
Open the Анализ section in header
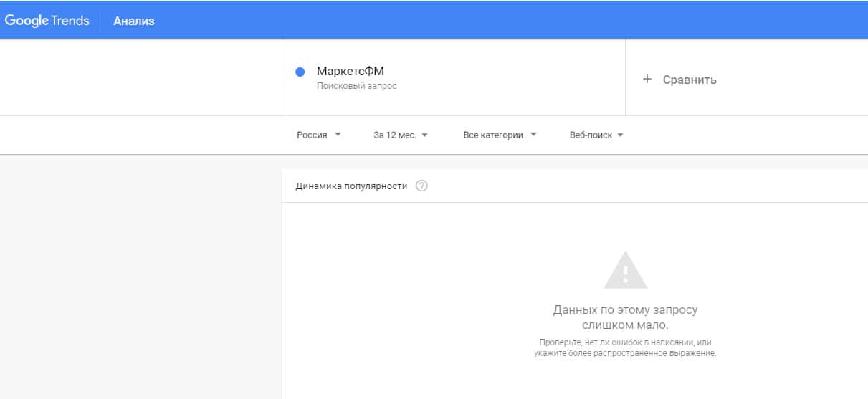[134, 21]
